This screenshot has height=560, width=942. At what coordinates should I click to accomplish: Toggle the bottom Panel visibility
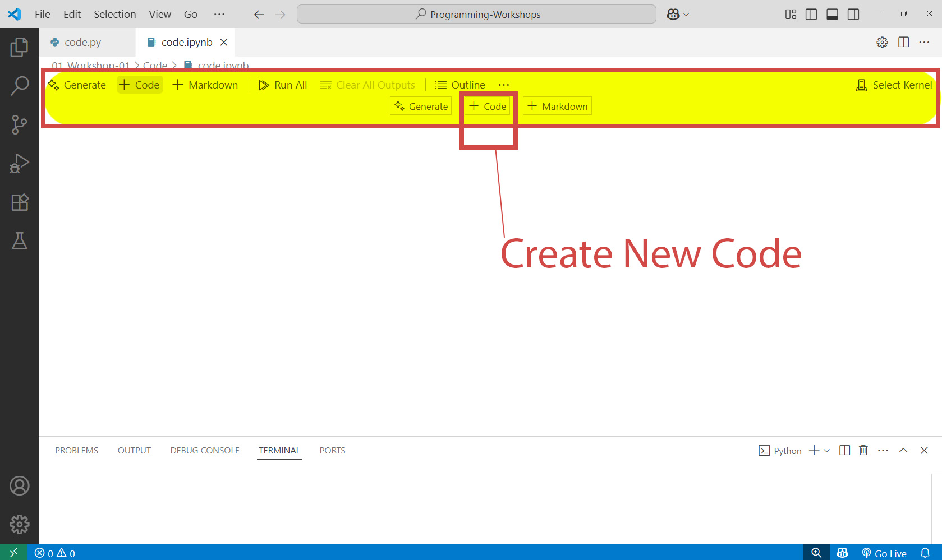point(833,15)
